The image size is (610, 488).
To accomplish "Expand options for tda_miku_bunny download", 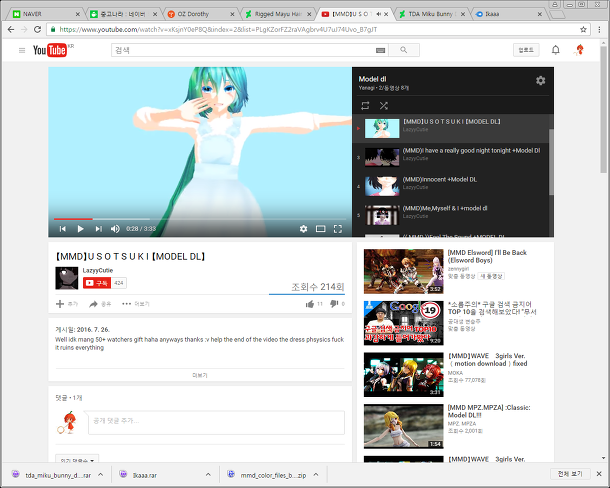I will (101, 475).
